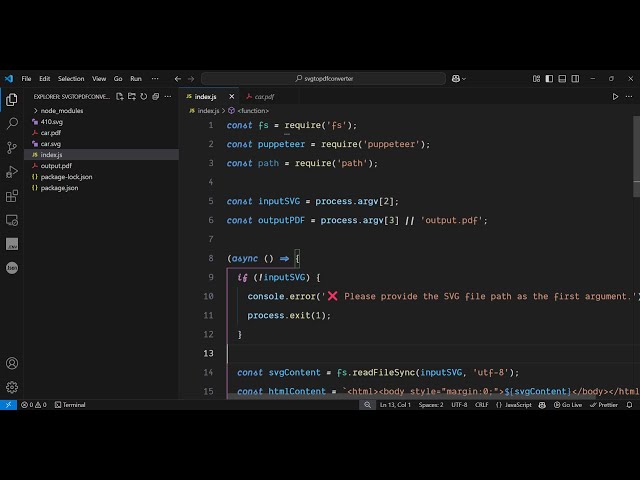Viewport: 640px width, 480px height.
Task: Toggle the primary side bar
Action: click(x=549, y=78)
